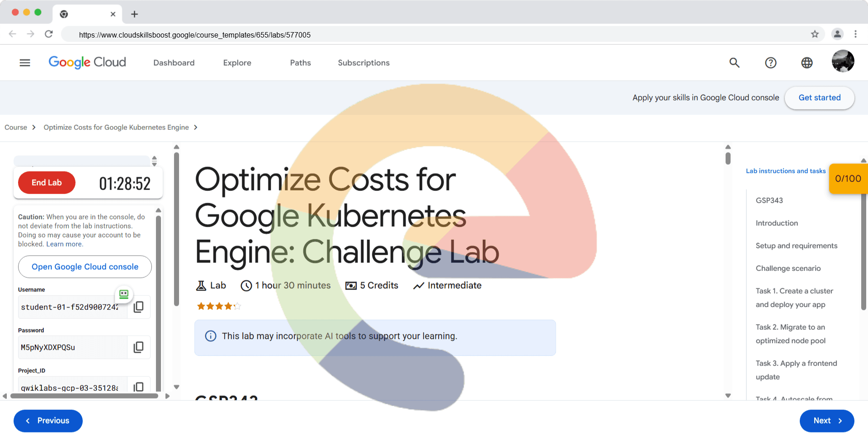Click the info icon in AI notice
This screenshot has width=868, height=441.
pyautogui.click(x=211, y=336)
